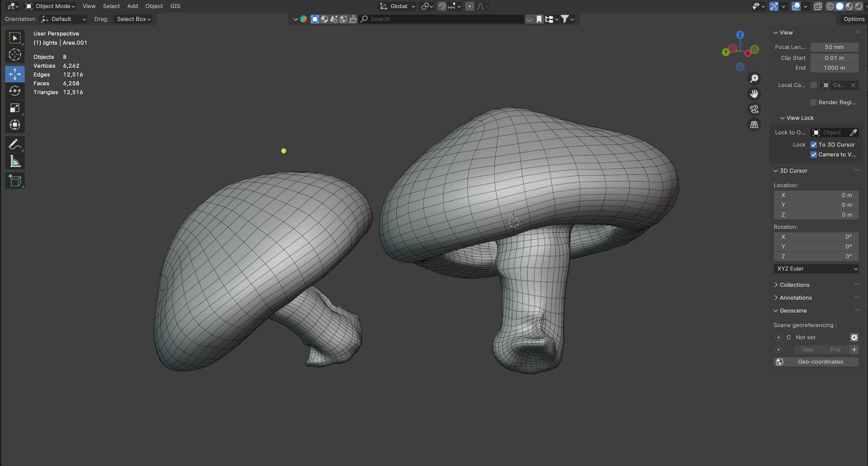868x466 pixels.
Task: Select the Rotate tool in toolbar
Action: point(15,91)
